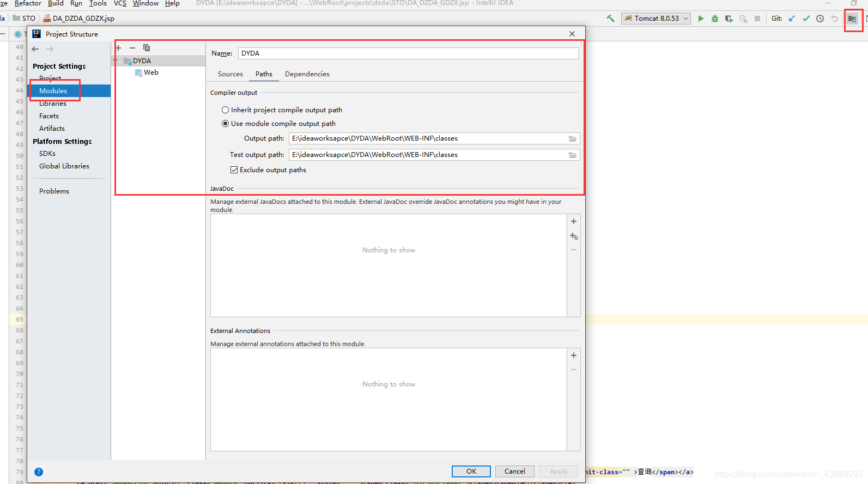Specify JavaDoc URL with the plus-globe icon

(574, 236)
